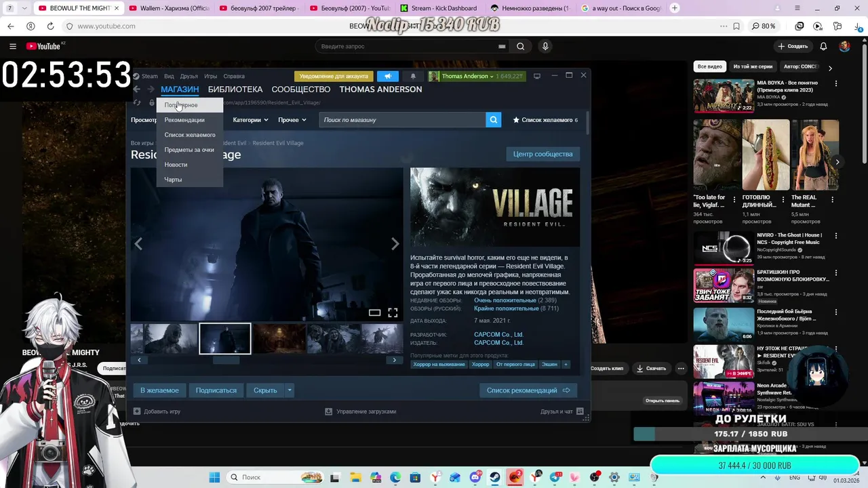Open Steam from the Windows taskbar
Viewport: 868px width, 488px height.
pos(495,477)
